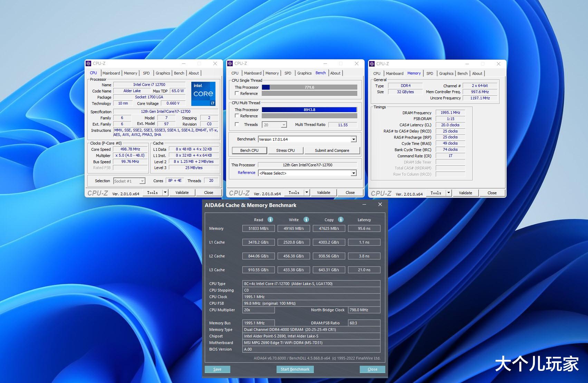Click the CPU-Z title icon in the Bench window
Image resolution: width=588 pixels, height=383 pixels.
[230, 63]
